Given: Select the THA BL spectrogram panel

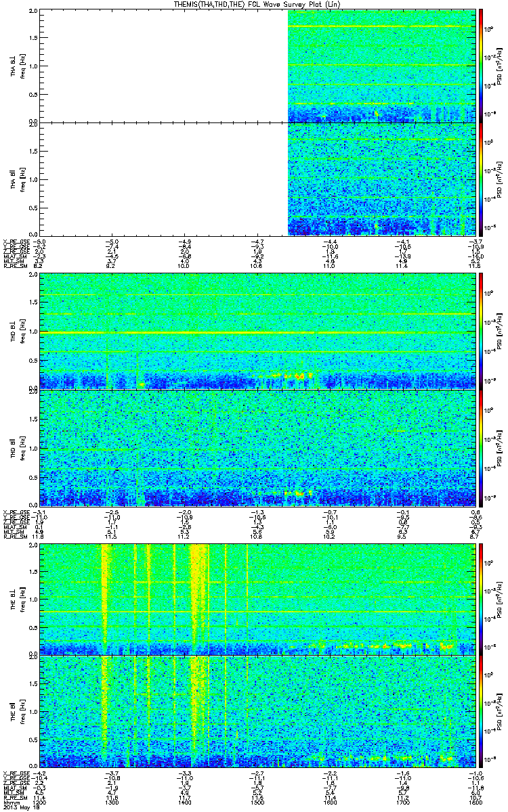Looking at the screenshot, I should (257, 66).
